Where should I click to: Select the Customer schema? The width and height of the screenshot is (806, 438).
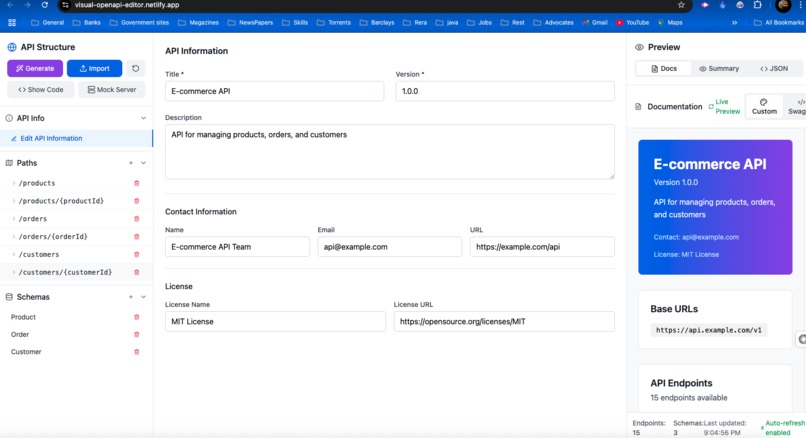coord(26,352)
